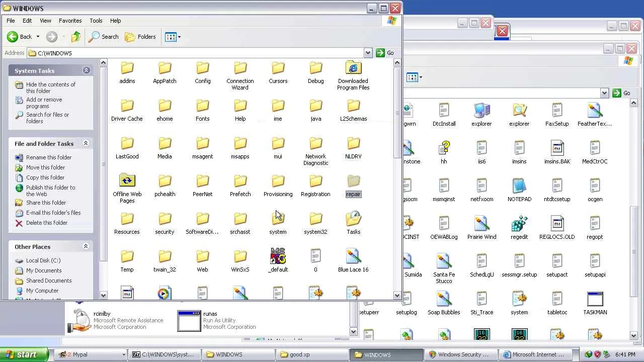644x362 pixels.
Task: Open the Back button history dropdown arrow
Action: click(37, 37)
